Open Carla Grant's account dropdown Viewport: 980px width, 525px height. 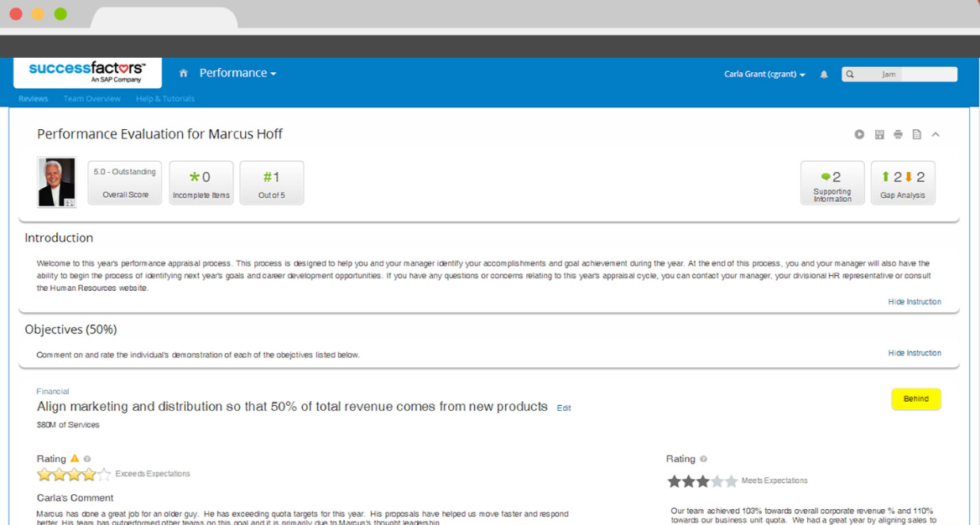[x=764, y=74]
